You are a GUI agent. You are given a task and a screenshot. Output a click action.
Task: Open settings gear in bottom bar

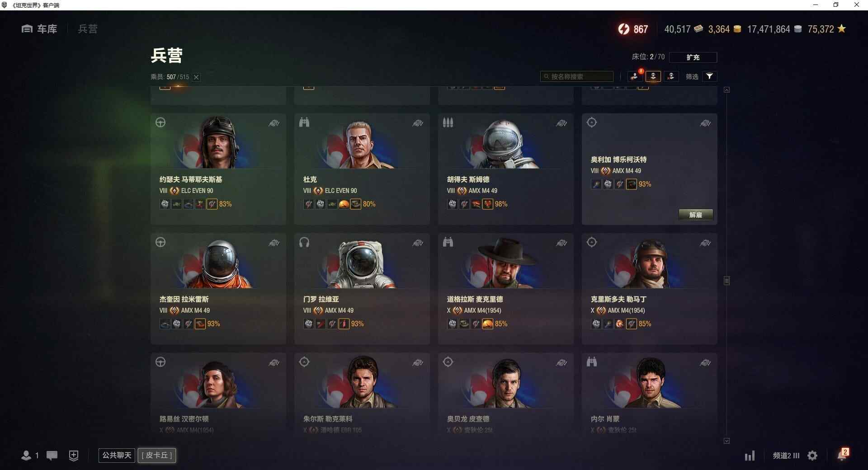click(x=812, y=456)
